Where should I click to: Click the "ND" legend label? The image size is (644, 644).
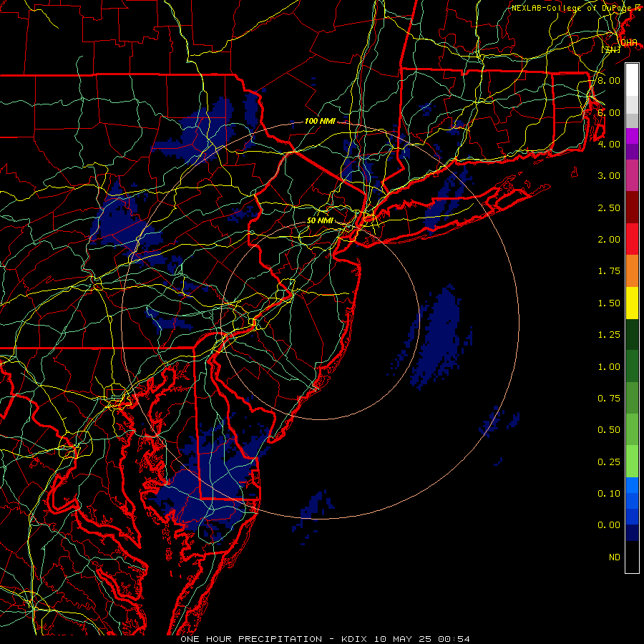tap(615, 557)
